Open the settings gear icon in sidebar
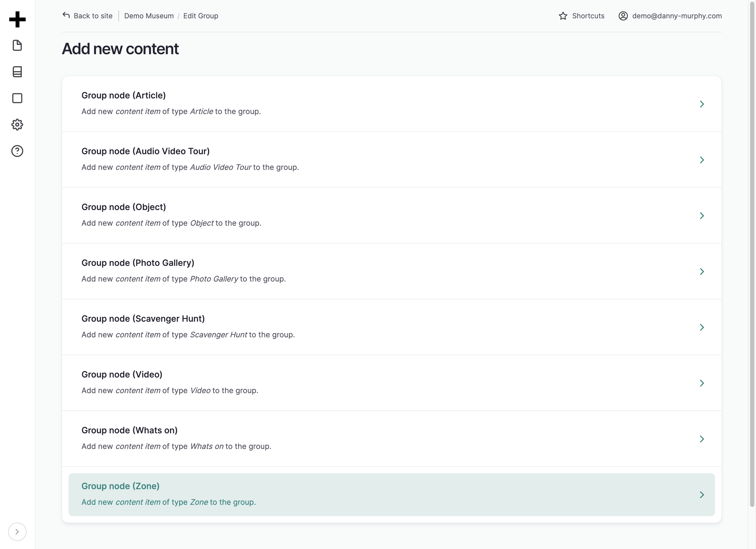 click(x=17, y=125)
